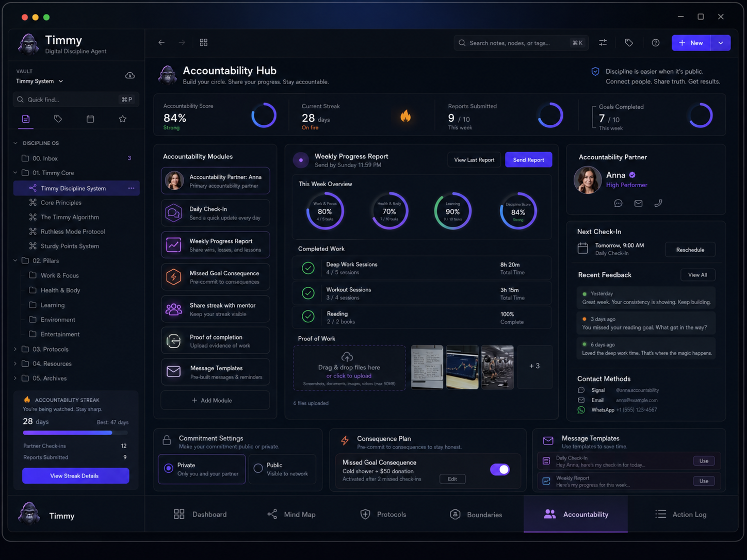The image size is (747, 560).
Task: Click the Send Report button
Action: click(x=528, y=160)
